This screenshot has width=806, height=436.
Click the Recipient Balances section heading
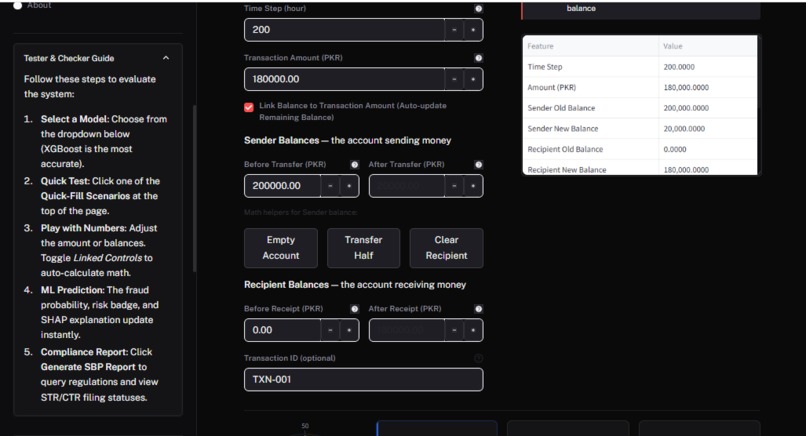(x=355, y=284)
